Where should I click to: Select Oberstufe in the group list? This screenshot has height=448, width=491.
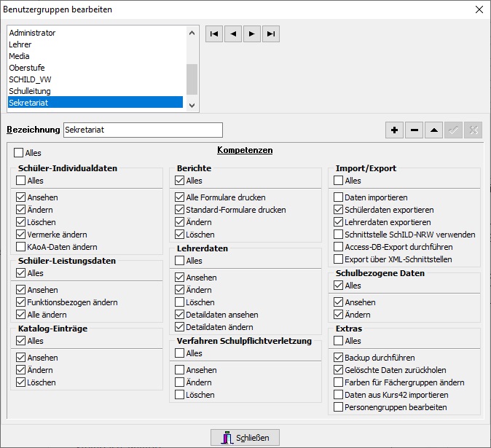pos(95,68)
